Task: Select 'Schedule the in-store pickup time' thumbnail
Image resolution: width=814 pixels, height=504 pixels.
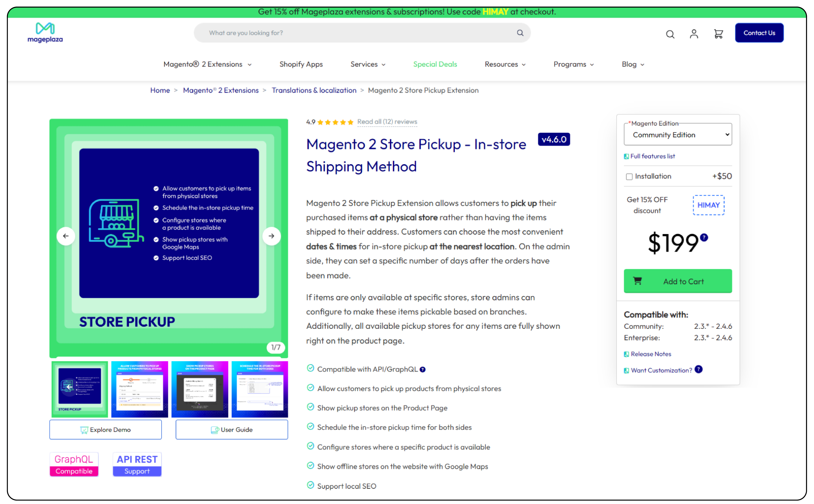Action: tap(260, 389)
